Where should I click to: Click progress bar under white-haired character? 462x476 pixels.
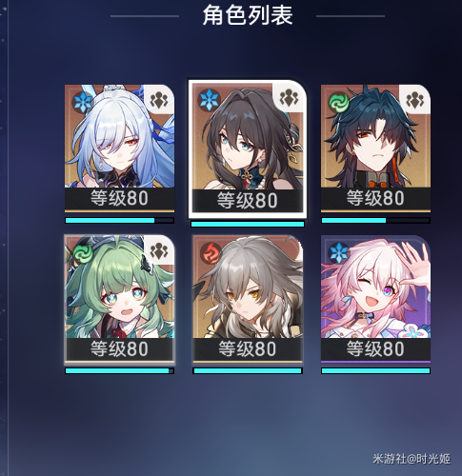coord(119,220)
